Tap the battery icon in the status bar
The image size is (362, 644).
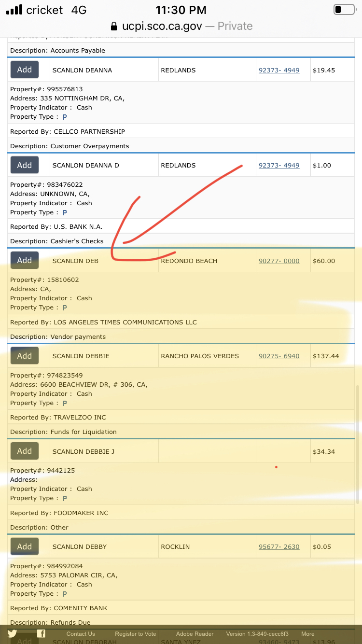345,10
